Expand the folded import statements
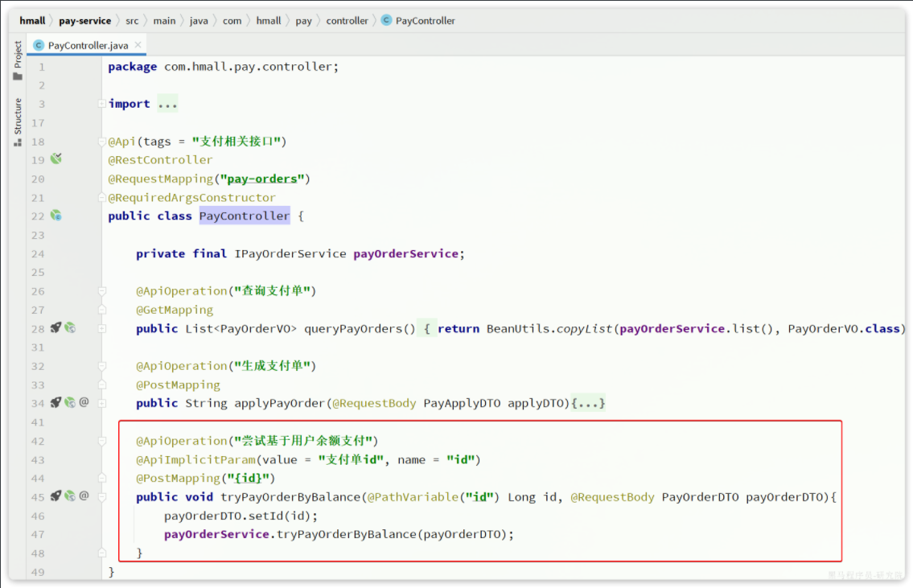The image size is (913, 588). (x=102, y=104)
